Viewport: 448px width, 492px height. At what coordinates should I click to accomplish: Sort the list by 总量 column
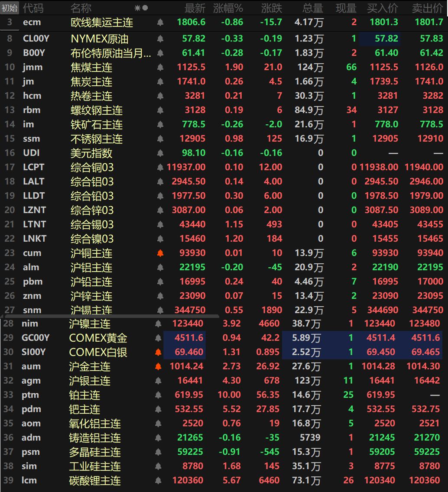[312, 8]
